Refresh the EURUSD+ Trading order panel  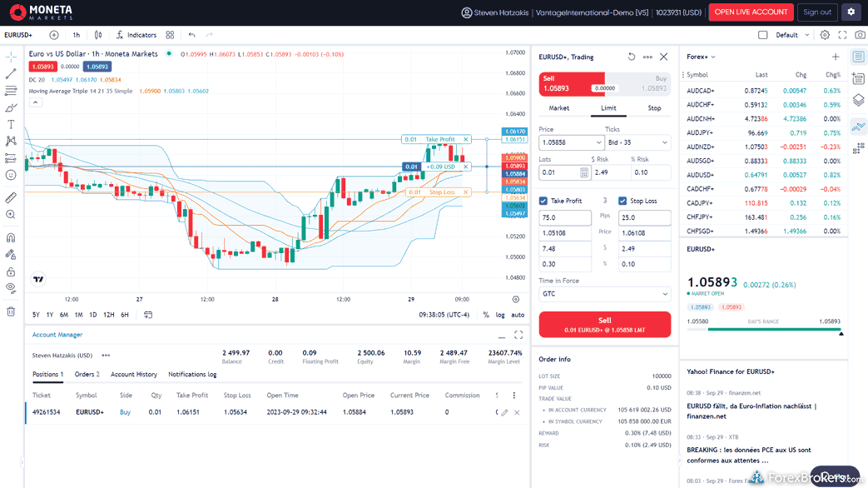tap(632, 57)
